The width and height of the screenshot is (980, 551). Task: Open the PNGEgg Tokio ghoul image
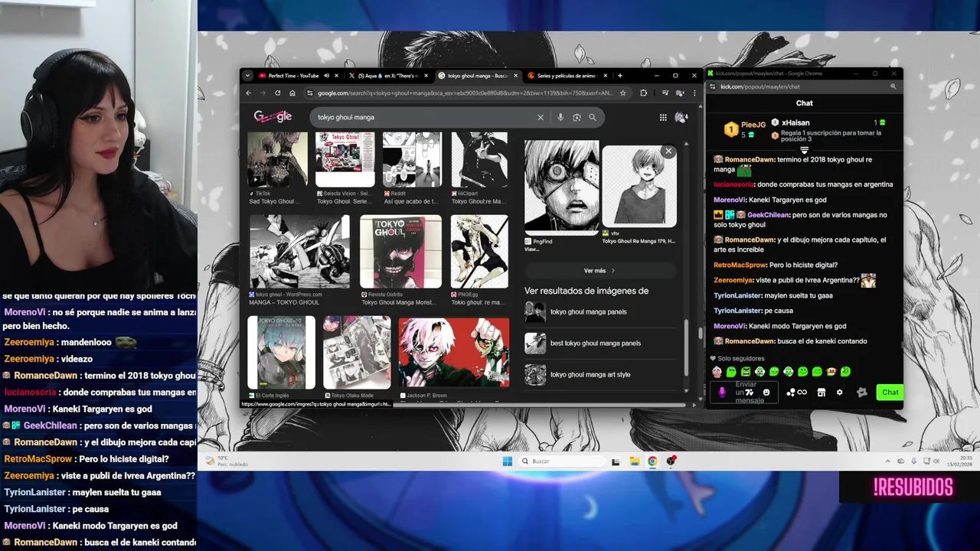pyautogui.click(x=479, y=252)
